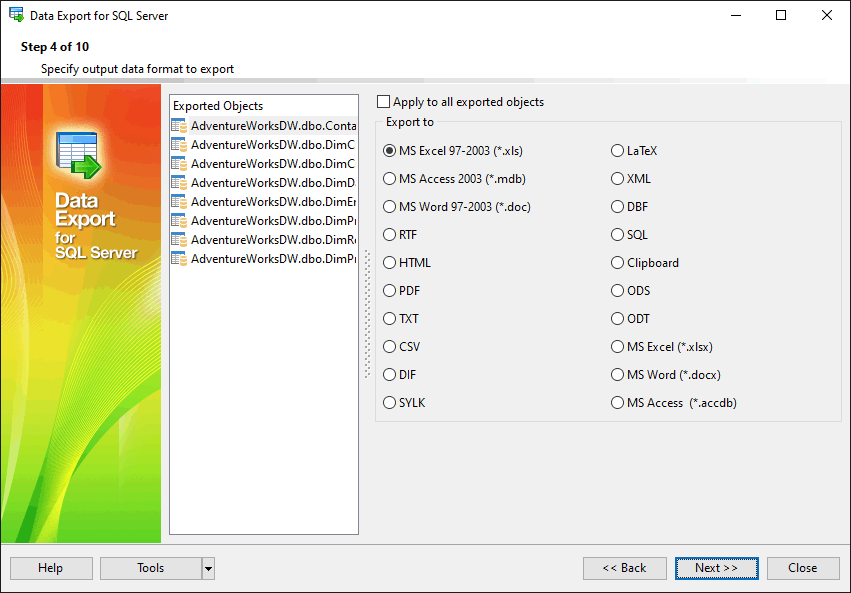The height and width of the screenshot is (593, 851).
Task: Click the Data Export app icon in title bar
Action: [16, 15]
